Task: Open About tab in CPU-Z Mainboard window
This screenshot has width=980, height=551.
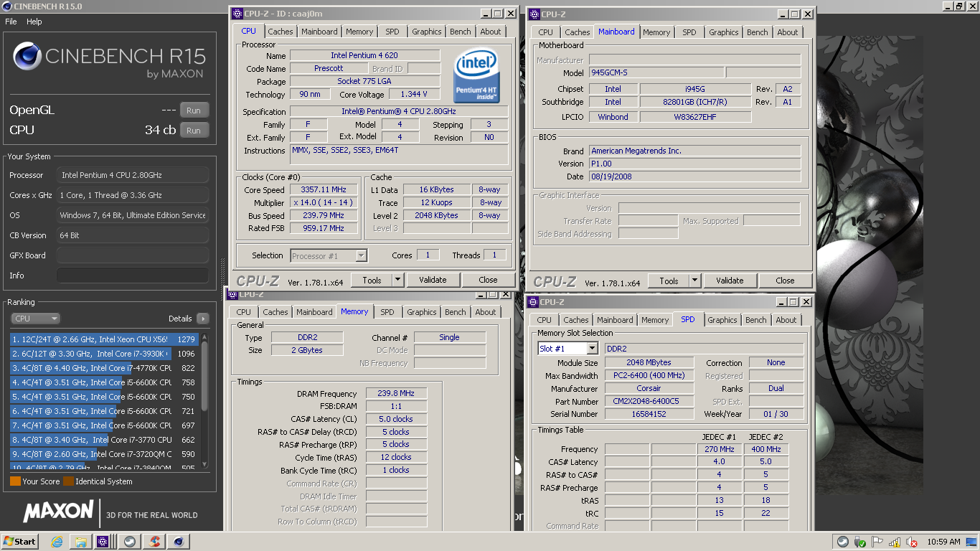Action: coord(788,32)
